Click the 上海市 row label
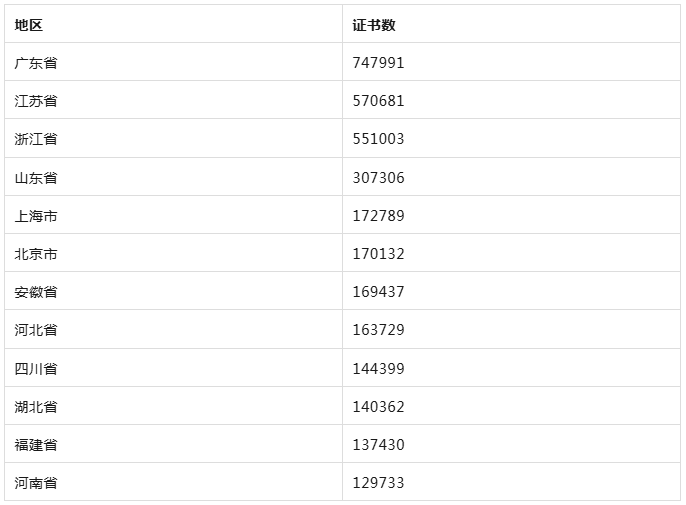 coord(36,216)
